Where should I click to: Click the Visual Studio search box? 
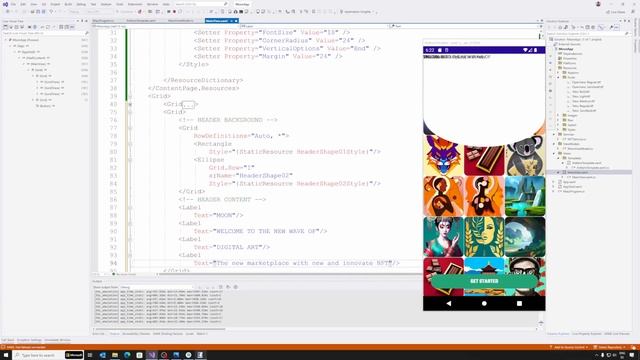(x=201, y=4)
